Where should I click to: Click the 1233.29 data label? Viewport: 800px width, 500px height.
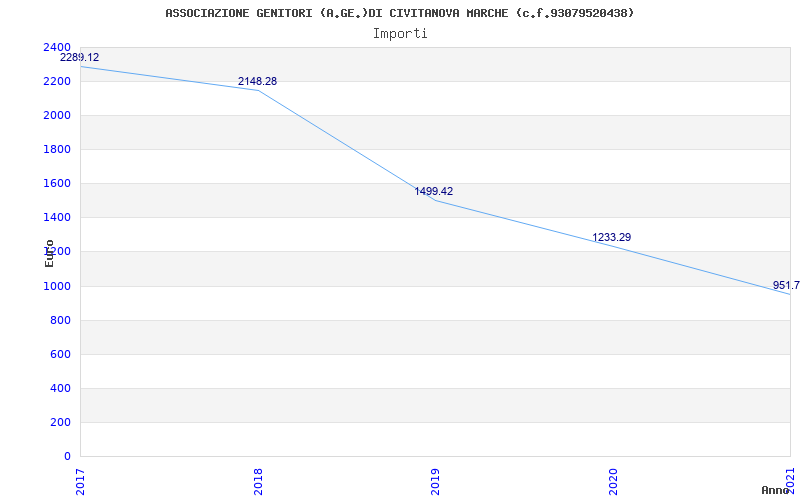[x=612, y=237]
